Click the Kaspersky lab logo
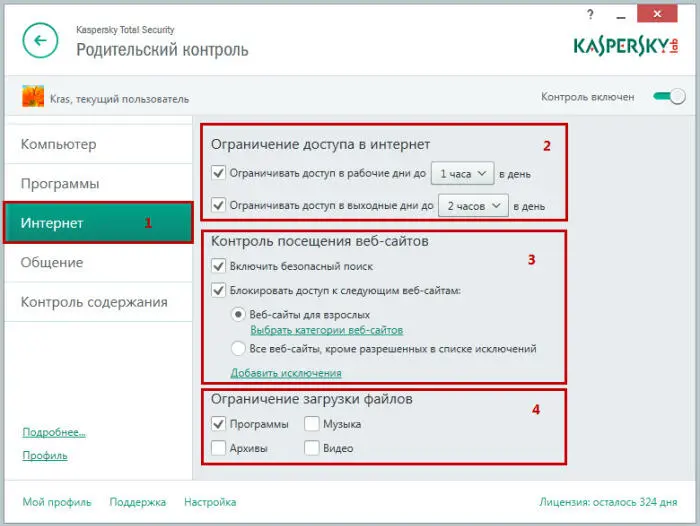This screenshot has width=700, height=526. 626,46
